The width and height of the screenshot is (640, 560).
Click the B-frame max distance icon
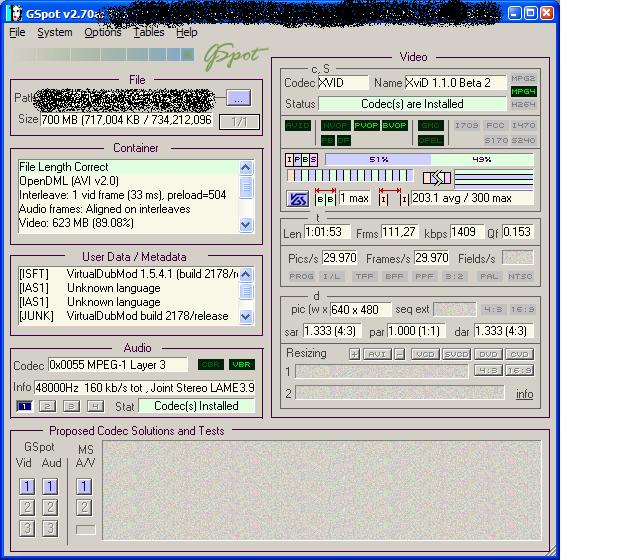click(325, 197)
